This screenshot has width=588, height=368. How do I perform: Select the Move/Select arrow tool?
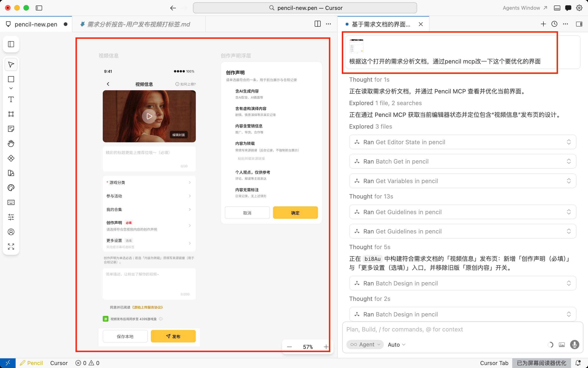point(11,64)
